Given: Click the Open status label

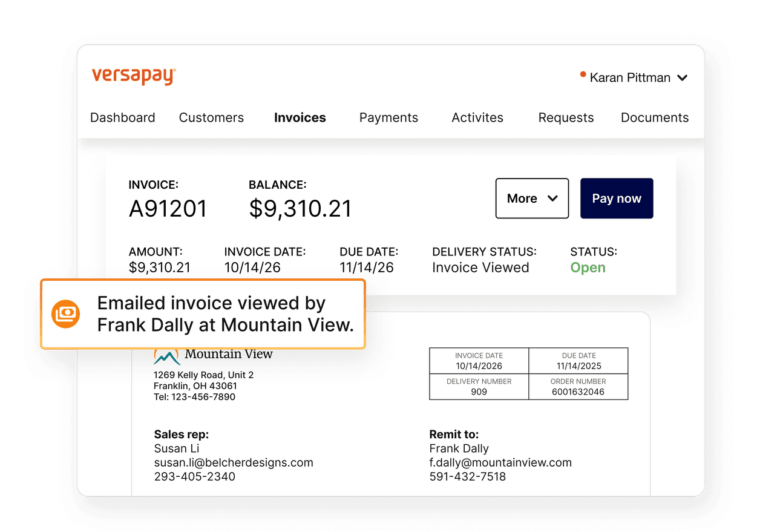Looking at the screenshot, I should tap(588, 268).
